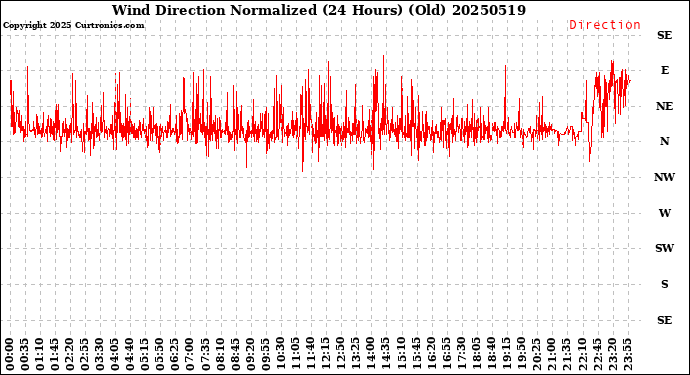
Task: Click the 11:05 time label
Action: (295, 355)
